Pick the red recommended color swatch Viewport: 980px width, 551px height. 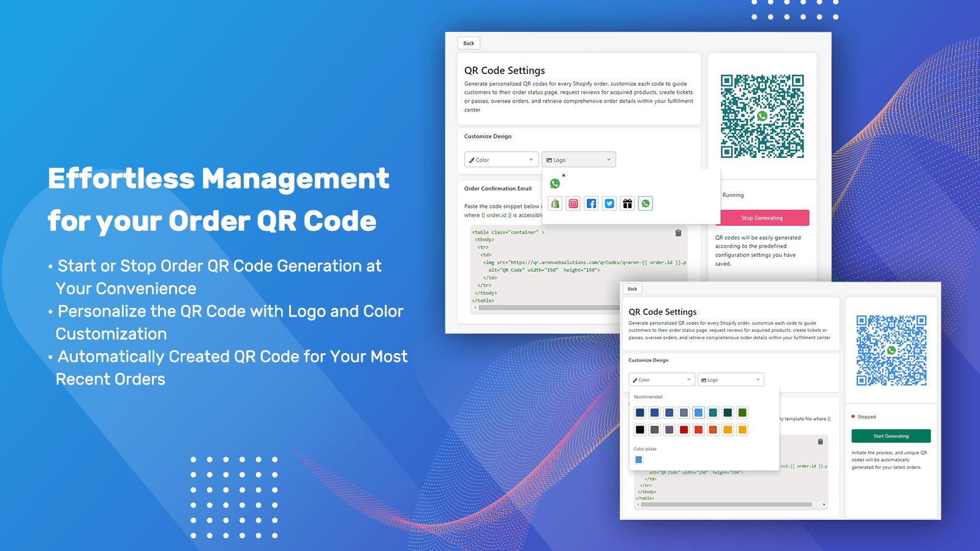click(684, 430)
